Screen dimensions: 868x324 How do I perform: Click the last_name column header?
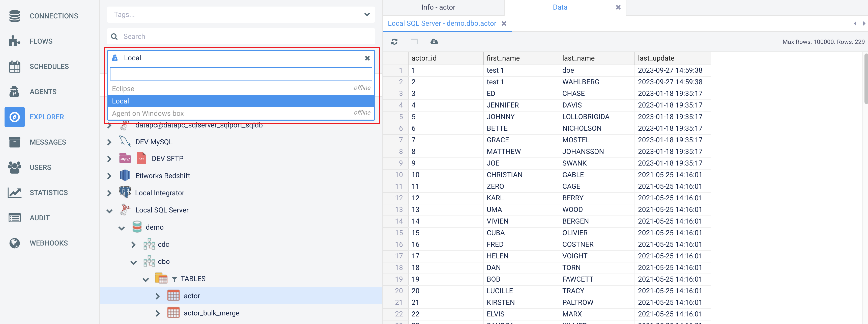pos(578,58)
